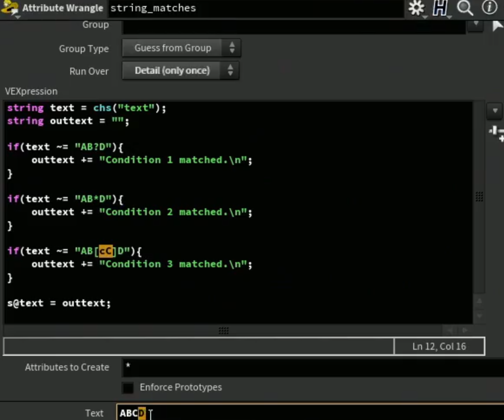Viewport: 504px width, 420px height.
Task: Open the gear settings menu
Action: click(x=416, y=8)
